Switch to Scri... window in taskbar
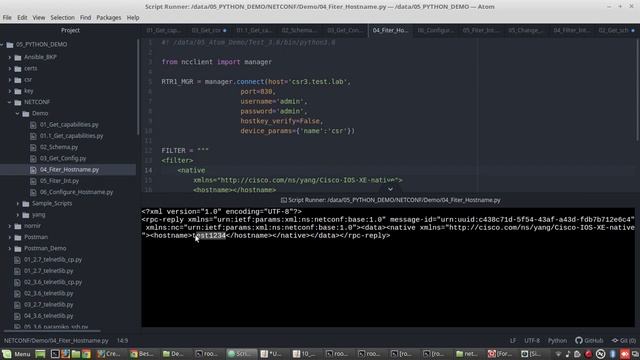The width and height of the screenshot is (640, 360). 242,353
